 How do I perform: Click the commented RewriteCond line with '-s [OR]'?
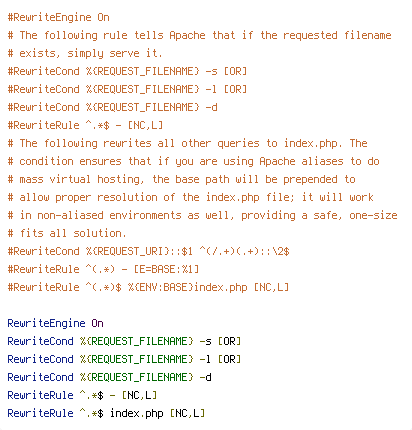click(127, 71)
